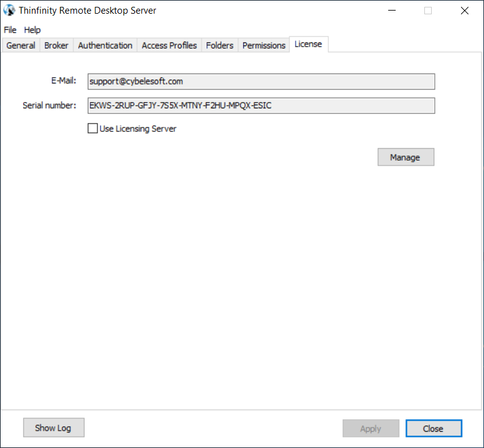Open the Authentication tab
Screen dimensions: 484x448
click(x=105, y=45)
